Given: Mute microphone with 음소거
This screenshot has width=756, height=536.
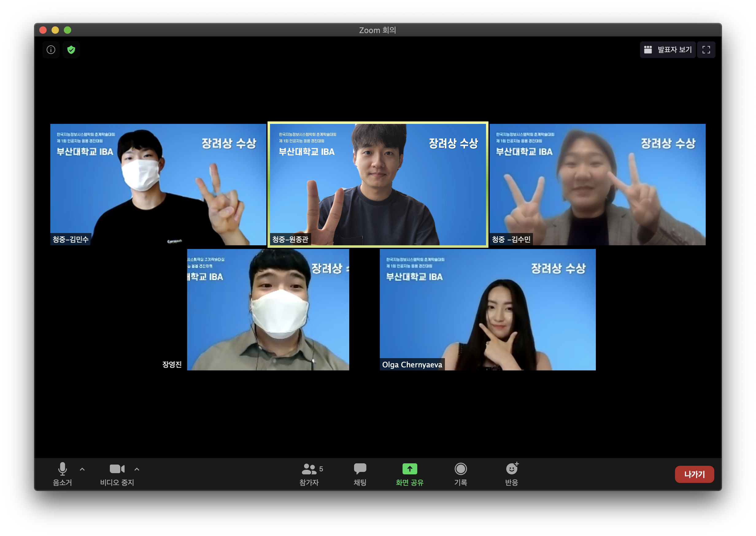Looking at the screenshot, I should (x=62, y=474).
